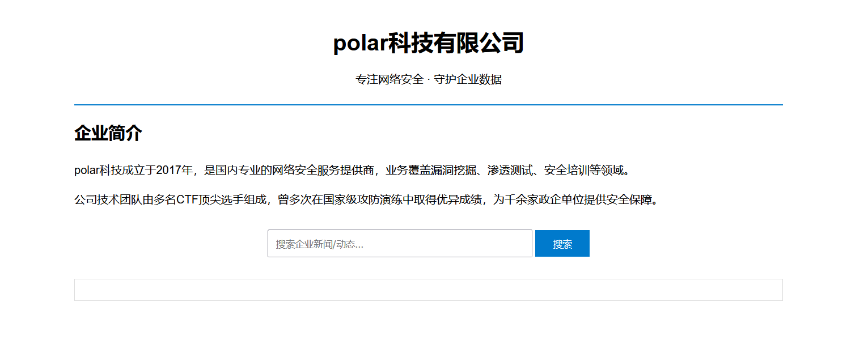Screen dimensions: 868x340
Task: Click the phrase 公司技术团队 starting second paragraph
Action: 108,199
